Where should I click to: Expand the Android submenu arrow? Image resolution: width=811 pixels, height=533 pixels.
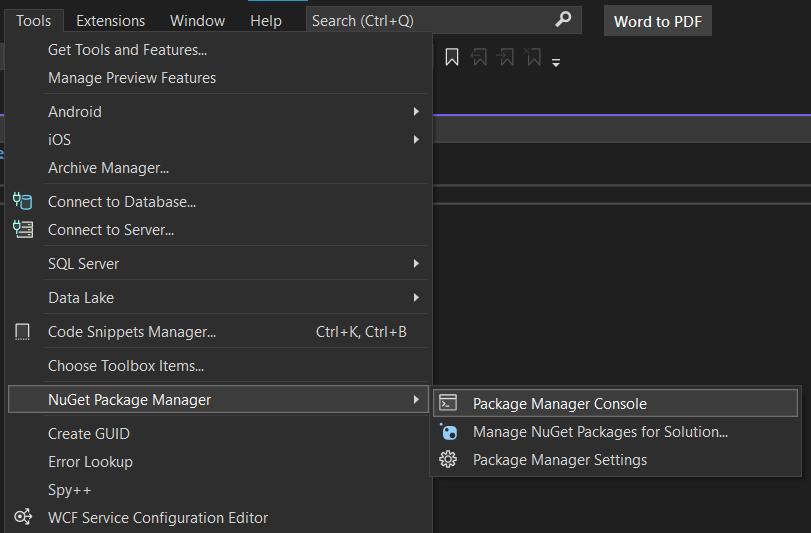tap(416, 112)
